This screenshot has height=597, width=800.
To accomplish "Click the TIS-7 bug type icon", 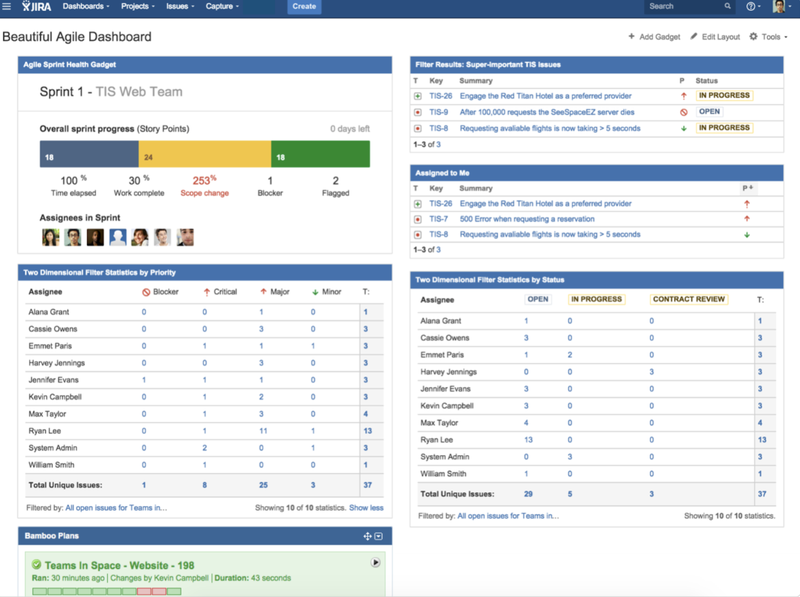I will point(417,219).
